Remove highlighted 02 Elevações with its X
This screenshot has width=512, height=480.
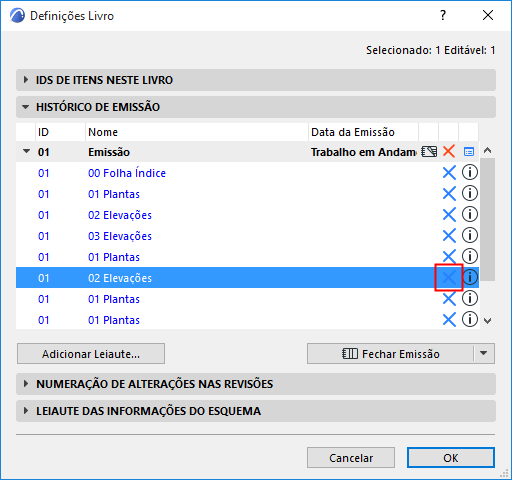(x=449, y=278)
